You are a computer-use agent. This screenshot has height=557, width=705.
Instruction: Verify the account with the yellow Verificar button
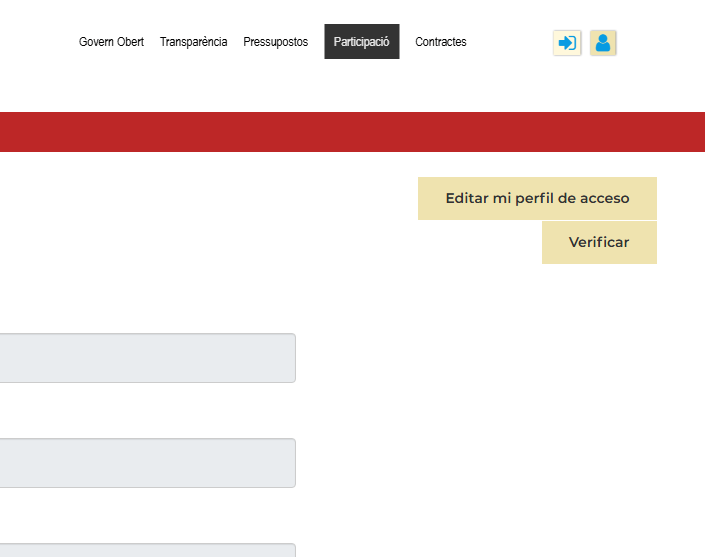click(x=599, y=243)
